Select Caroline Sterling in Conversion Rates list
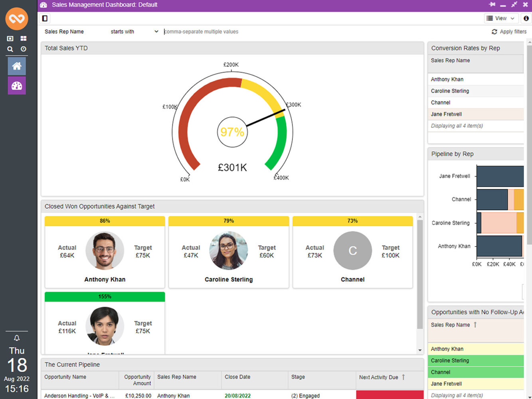532x399 pixels. 450,91
